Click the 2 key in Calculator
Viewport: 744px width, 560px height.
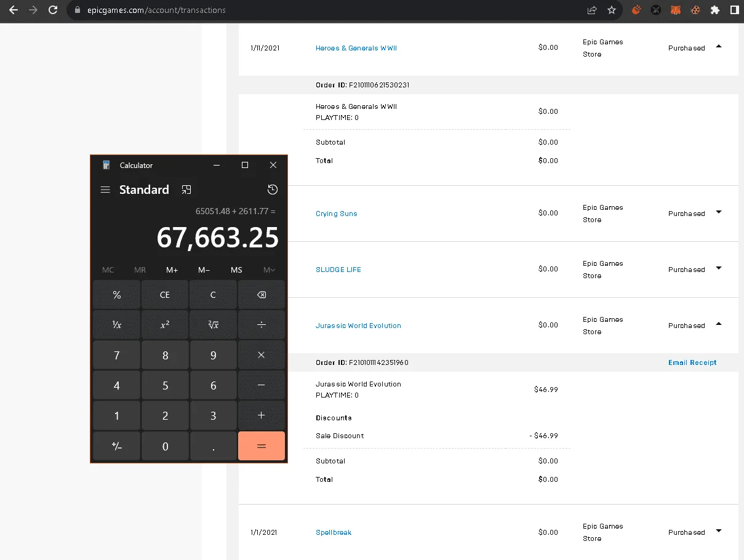(x=165, y=415)
